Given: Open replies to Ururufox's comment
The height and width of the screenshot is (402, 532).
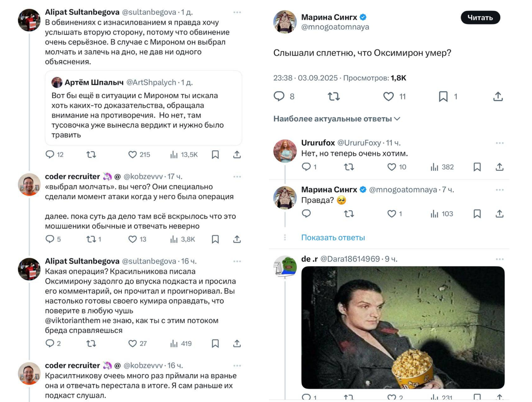Looking at the screenshot, I should tap(306, 167).
